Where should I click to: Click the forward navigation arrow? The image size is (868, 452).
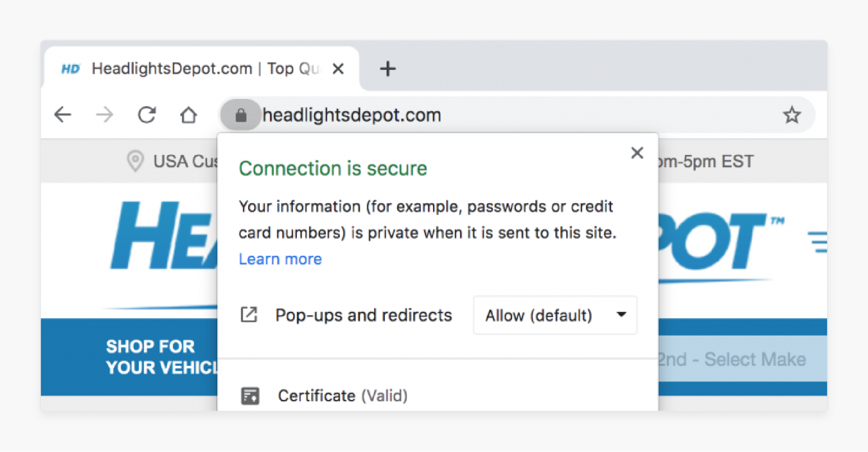[x=105, y=115]
